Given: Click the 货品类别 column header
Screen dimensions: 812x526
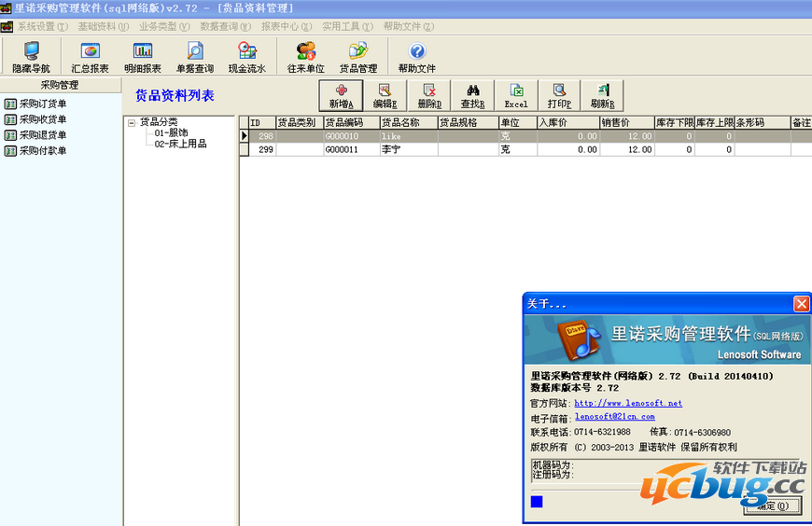Looking at the screenshot, I should [x=300, y=123].
